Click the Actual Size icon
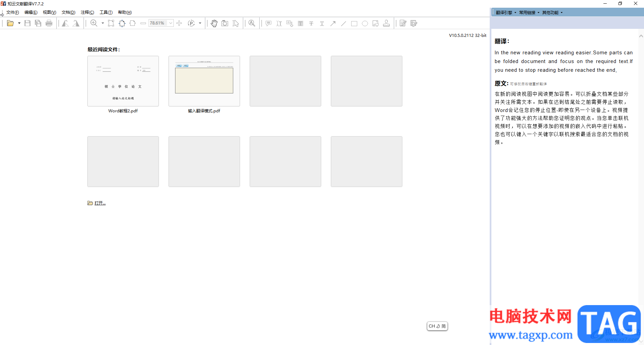The width and height of the screenshot is (644, 345). point(111,23)
